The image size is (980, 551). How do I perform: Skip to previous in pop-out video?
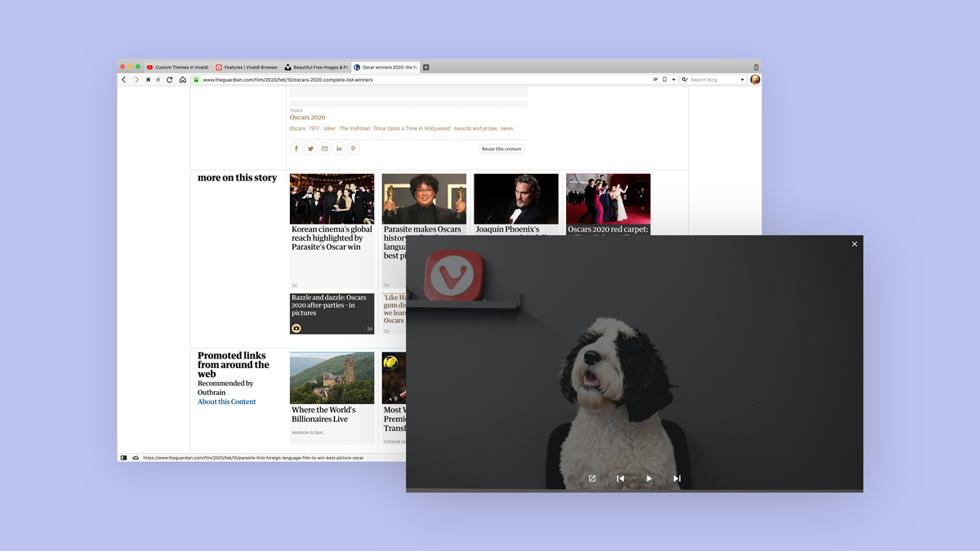click(x=621, y=478)
